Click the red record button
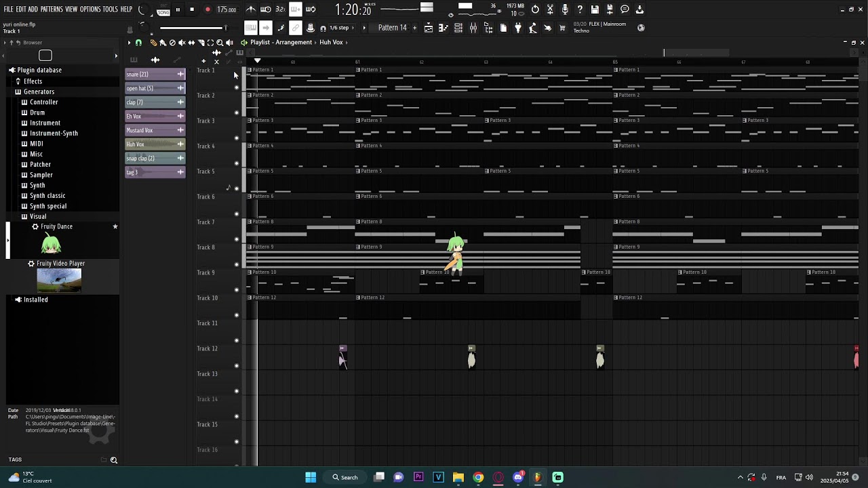The image size is (868, 488). point(208,9)
